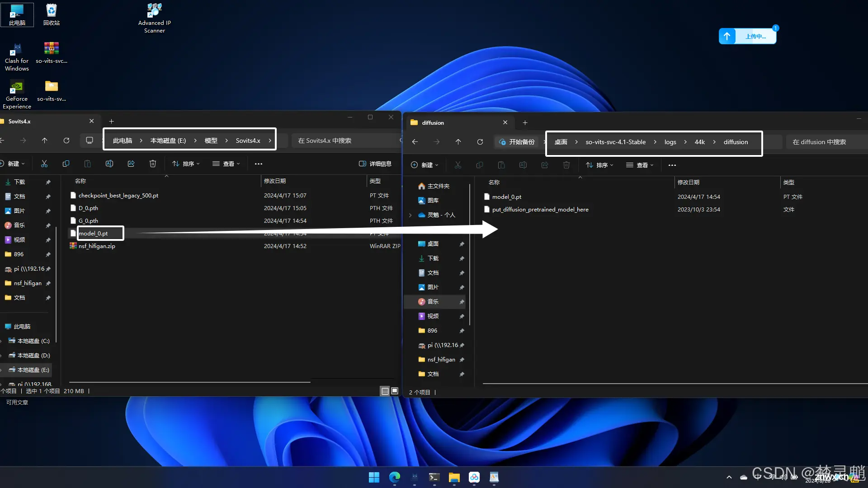Select D_0.pth file in Sovits4.x
868x488 pixels.
click(x=88, y=208)
